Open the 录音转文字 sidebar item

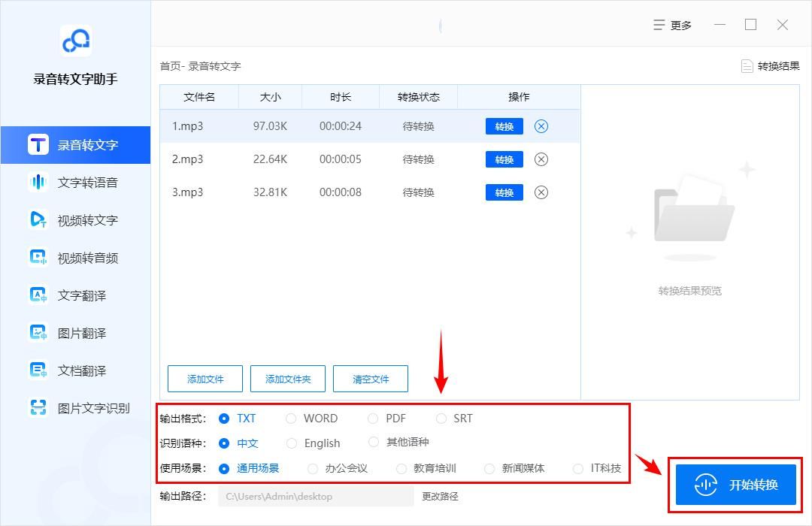76,145
